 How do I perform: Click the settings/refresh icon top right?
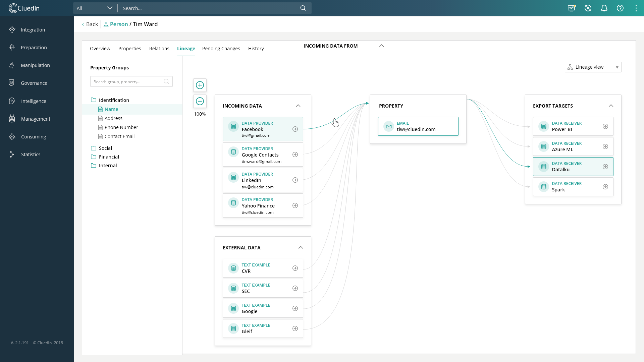click(588, 8)
